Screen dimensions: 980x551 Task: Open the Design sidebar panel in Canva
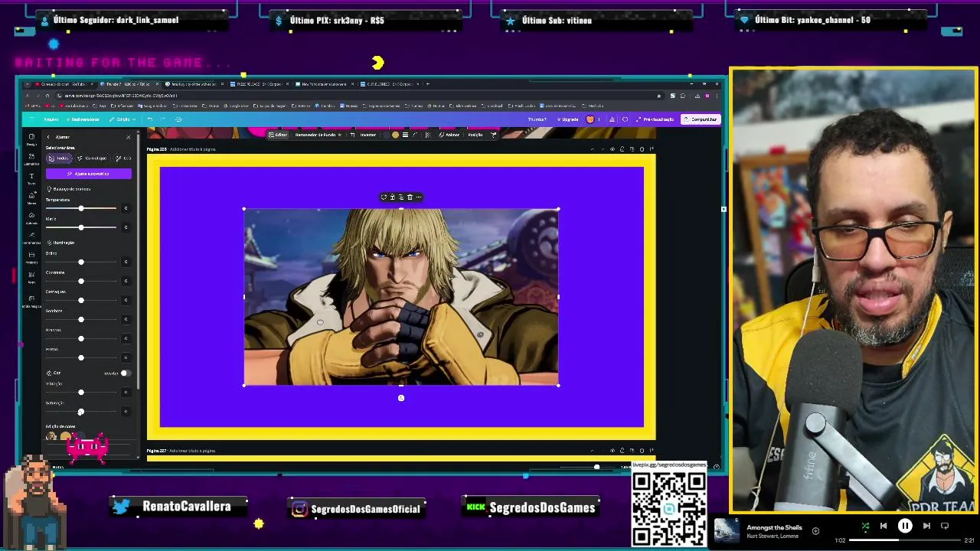click(x=31, y=139)
